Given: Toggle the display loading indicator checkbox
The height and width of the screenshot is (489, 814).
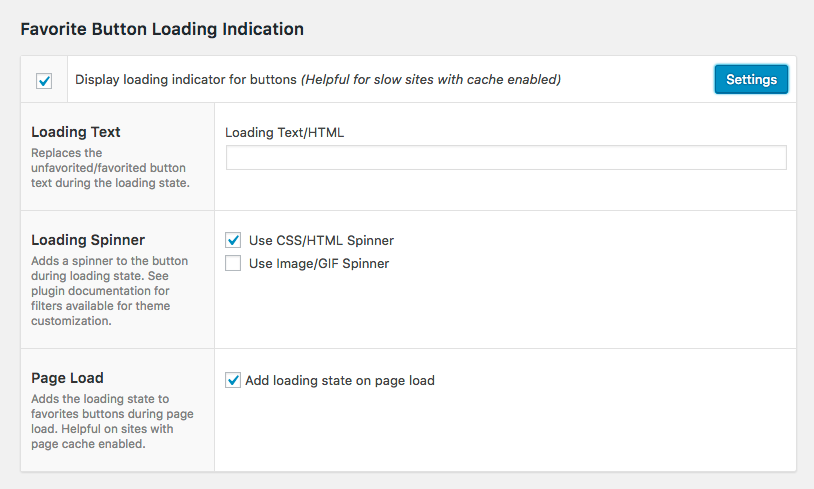Looking at the screenshot, I should point(44,81).
